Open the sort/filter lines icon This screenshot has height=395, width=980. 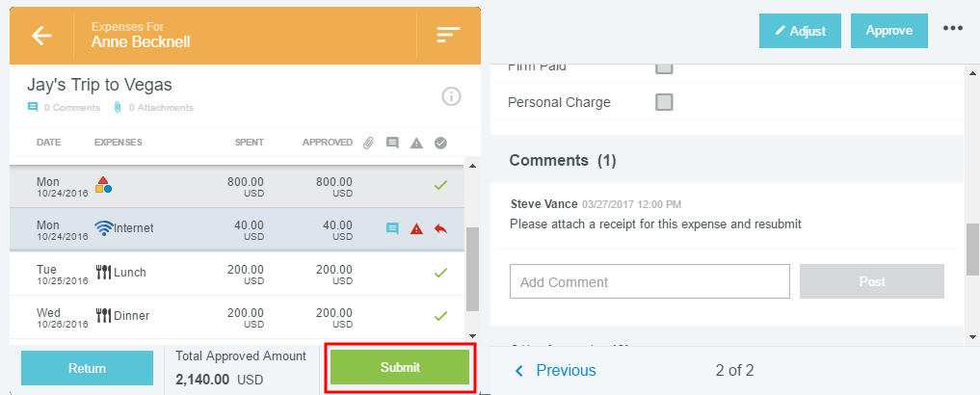tap(448, 36)
